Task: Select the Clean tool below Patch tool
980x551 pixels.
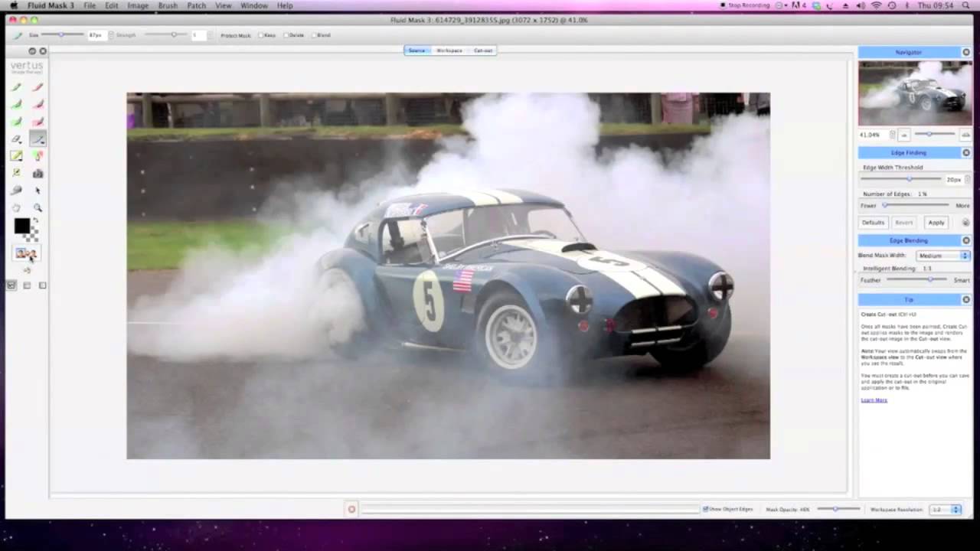Action: pos(16,173)
